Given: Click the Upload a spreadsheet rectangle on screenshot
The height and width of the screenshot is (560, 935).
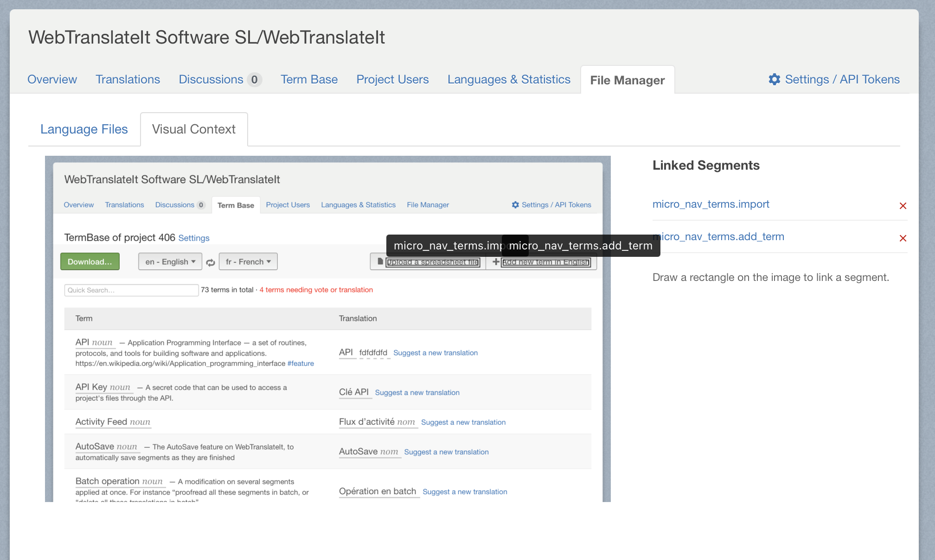Looking at the screenshot, I should pyautogui.click(x=433, y=262).
